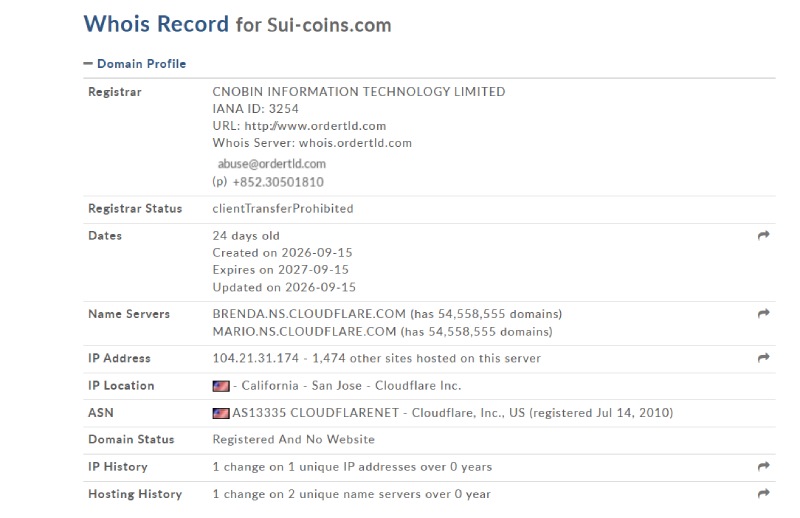Click the abuse@ordertld.com email address
This screenshot has height=518, width=800.
(x=271, y=164)
